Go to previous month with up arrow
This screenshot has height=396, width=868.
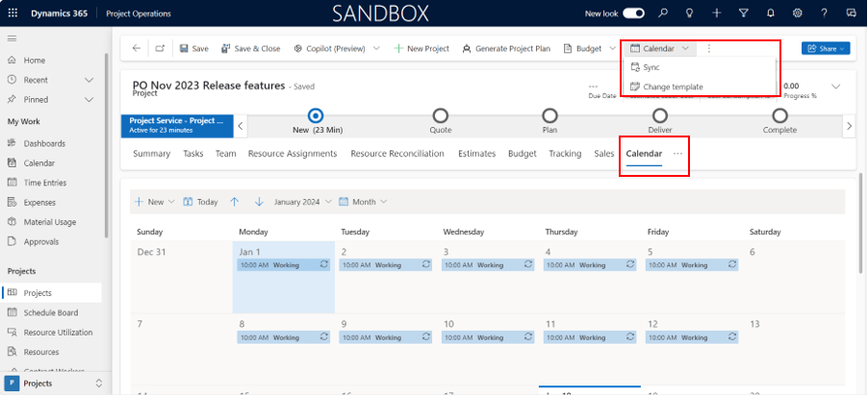[x=234, y=202]
